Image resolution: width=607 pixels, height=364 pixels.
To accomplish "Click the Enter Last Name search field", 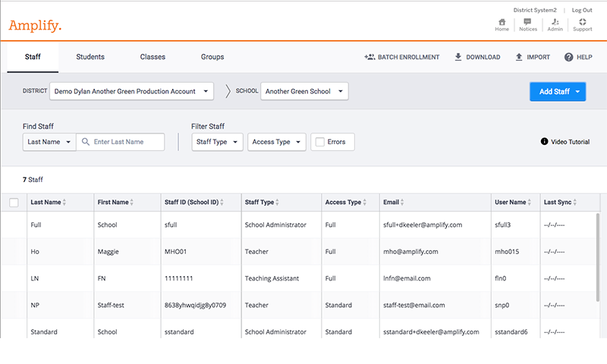I will 121,142.
